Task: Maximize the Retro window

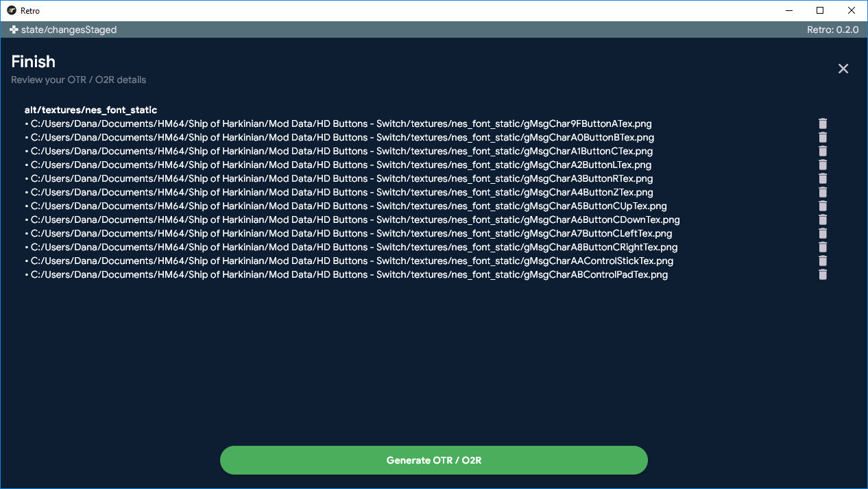Action: [x=820, y=10]
